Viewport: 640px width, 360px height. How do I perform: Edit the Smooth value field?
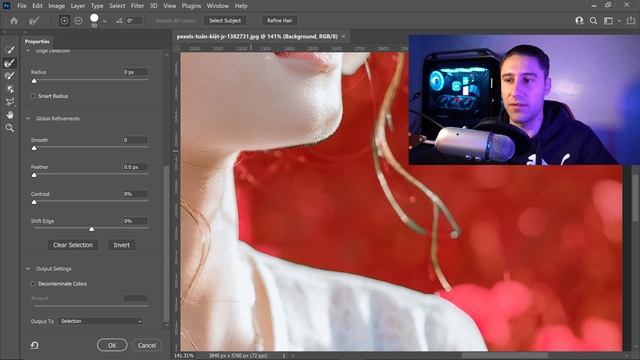point(135,140)
